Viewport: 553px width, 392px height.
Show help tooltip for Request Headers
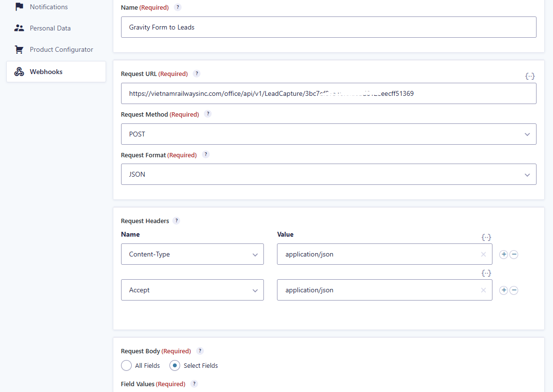pos(176,221)
